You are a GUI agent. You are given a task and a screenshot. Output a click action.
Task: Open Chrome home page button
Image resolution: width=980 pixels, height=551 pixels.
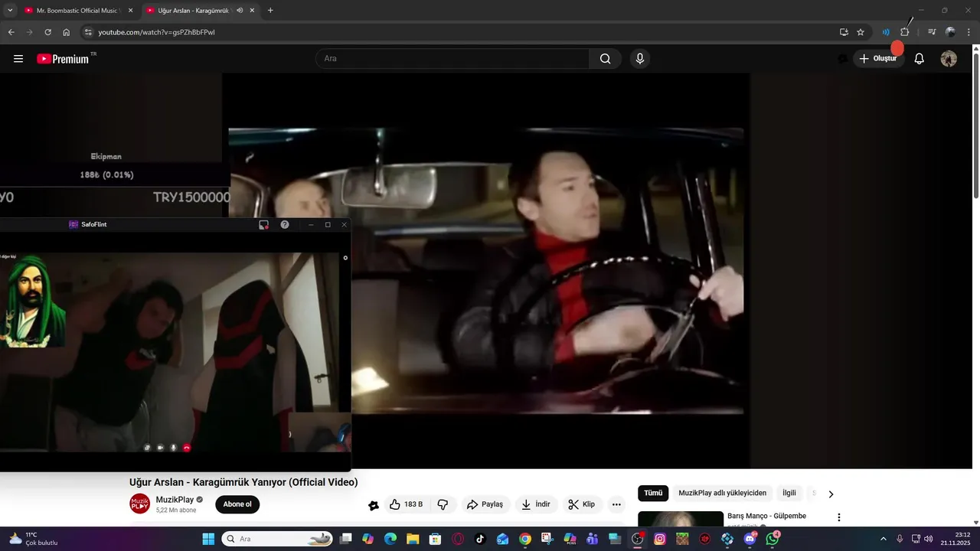(67, 32)
